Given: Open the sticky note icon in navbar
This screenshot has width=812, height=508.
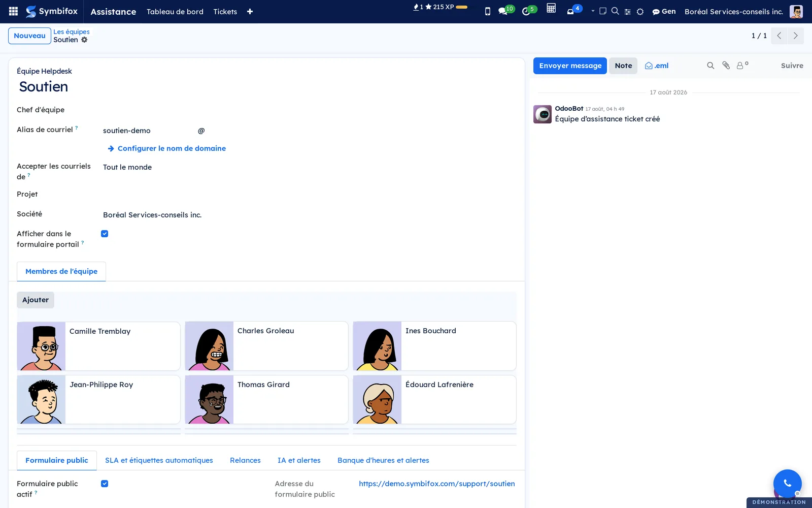Looking at the screenshot, I should (603, 11).
